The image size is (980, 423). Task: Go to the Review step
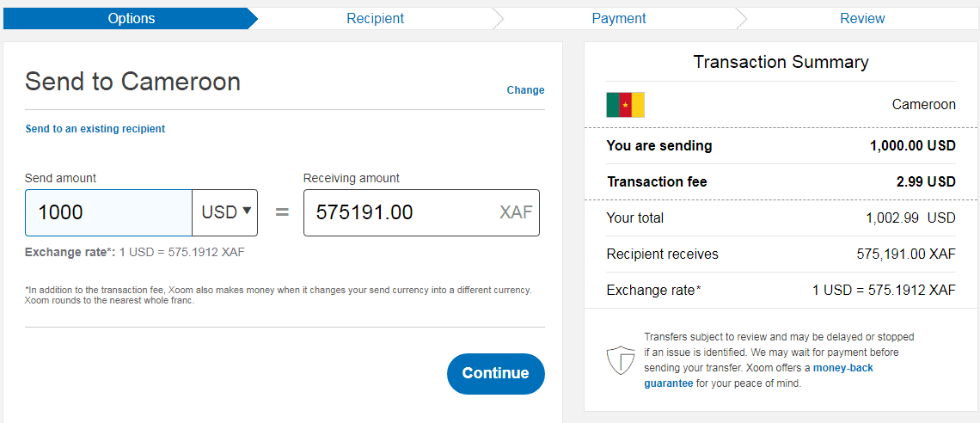point(862,18)
